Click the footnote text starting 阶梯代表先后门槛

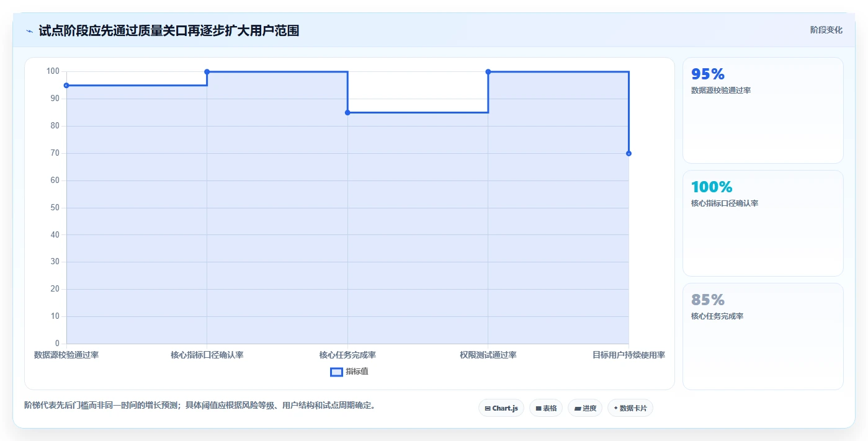click(200, 406)
